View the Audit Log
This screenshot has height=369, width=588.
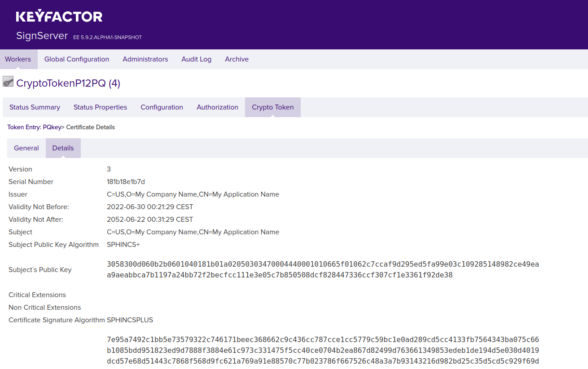pos(196,59)
